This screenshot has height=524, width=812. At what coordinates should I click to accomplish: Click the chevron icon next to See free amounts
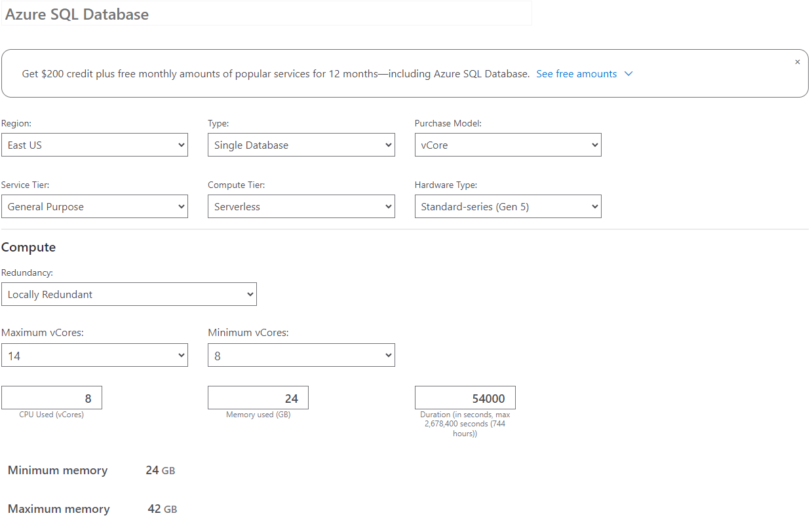[x=628, y=74]
